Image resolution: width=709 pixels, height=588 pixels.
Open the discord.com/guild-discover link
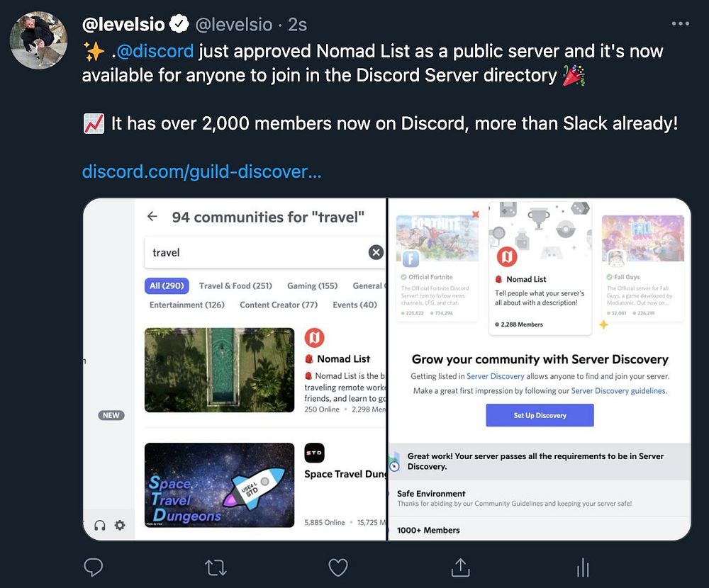pyautogui.click(x=201, y=171)
